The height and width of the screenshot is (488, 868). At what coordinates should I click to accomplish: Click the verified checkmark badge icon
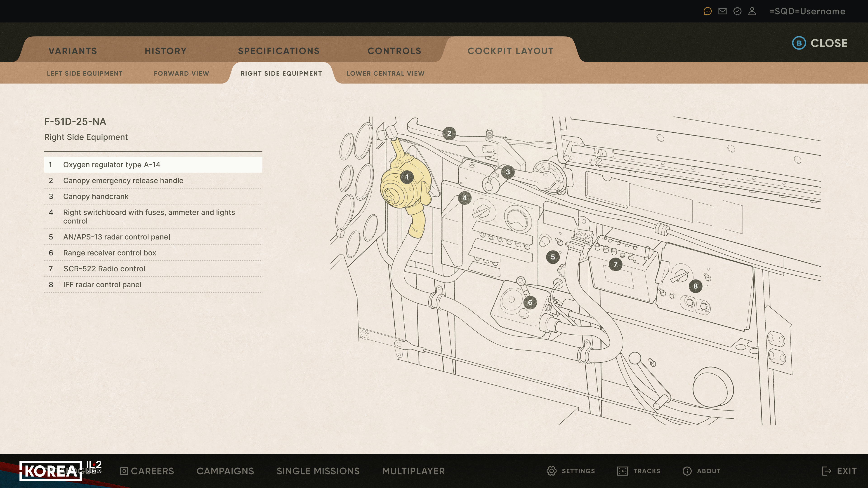(737, 12)
